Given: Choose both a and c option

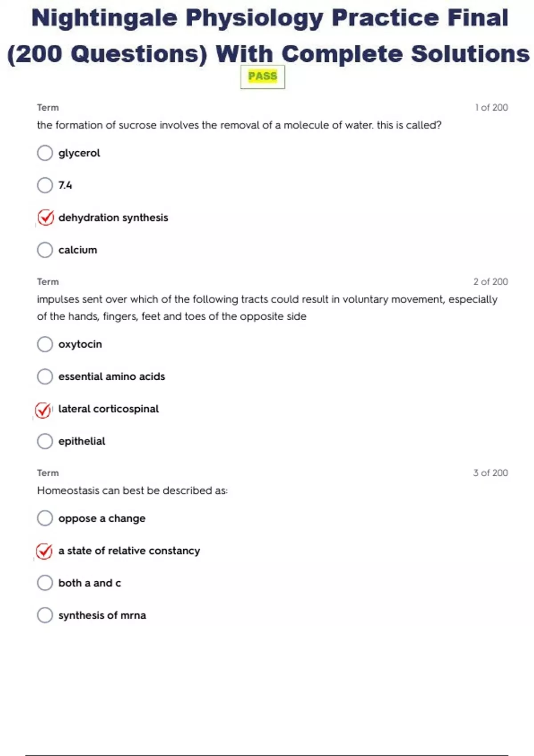Looking at the screenshot, I should click(45, 583).
